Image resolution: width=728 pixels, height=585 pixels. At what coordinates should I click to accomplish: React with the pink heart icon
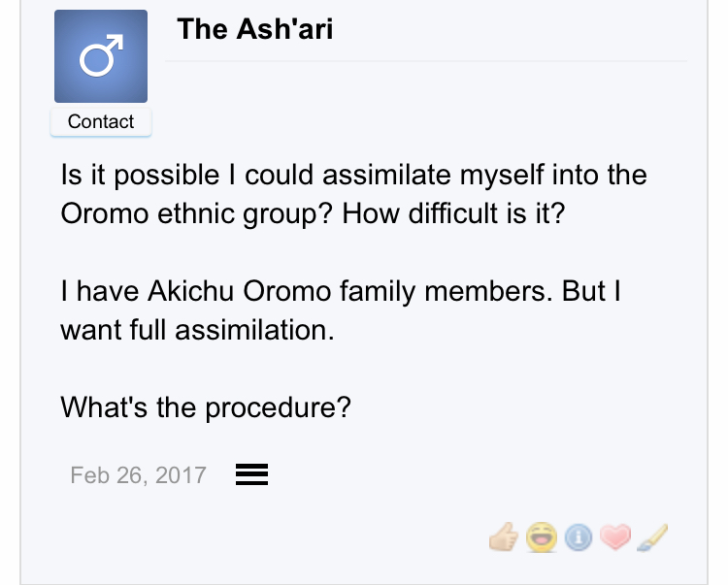point(614,535)
